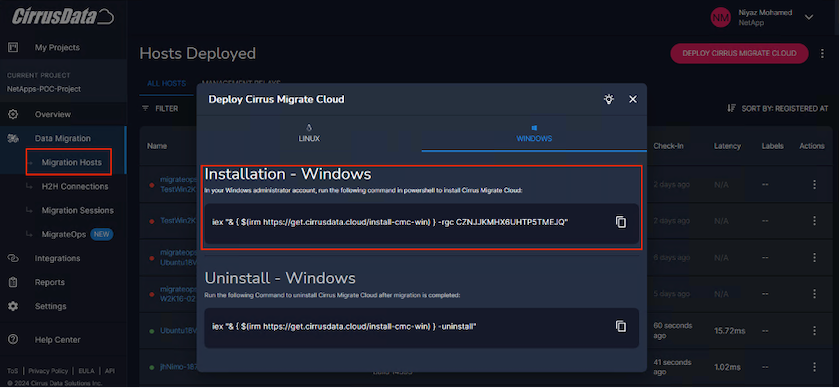840x388 pixels.
Task: Open Integrations page
Action: 57,258
